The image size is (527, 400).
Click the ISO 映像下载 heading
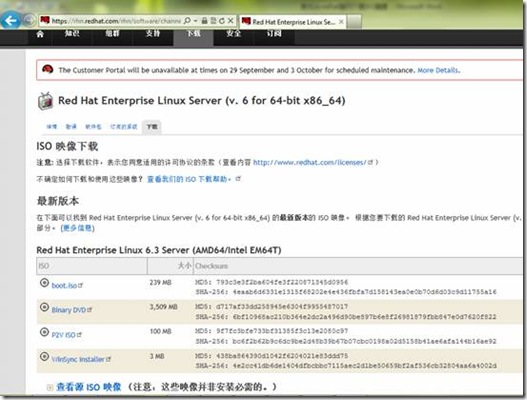tap(67, 146)
